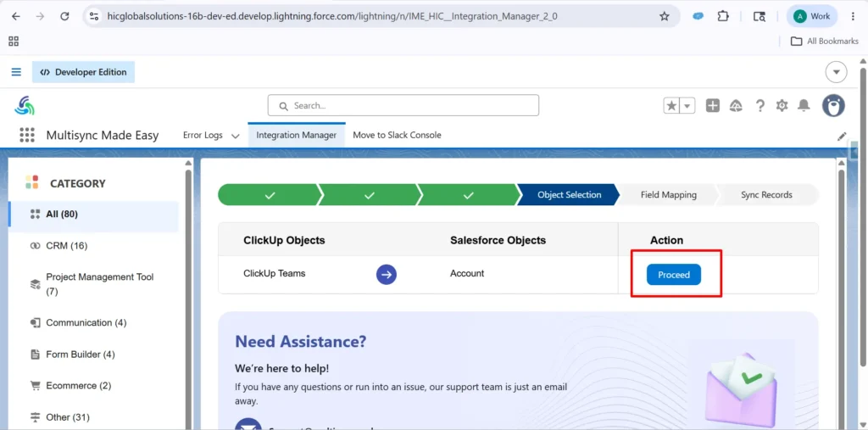Go to the second completed step in path
The image size is (868, 430).
point(370,195)
